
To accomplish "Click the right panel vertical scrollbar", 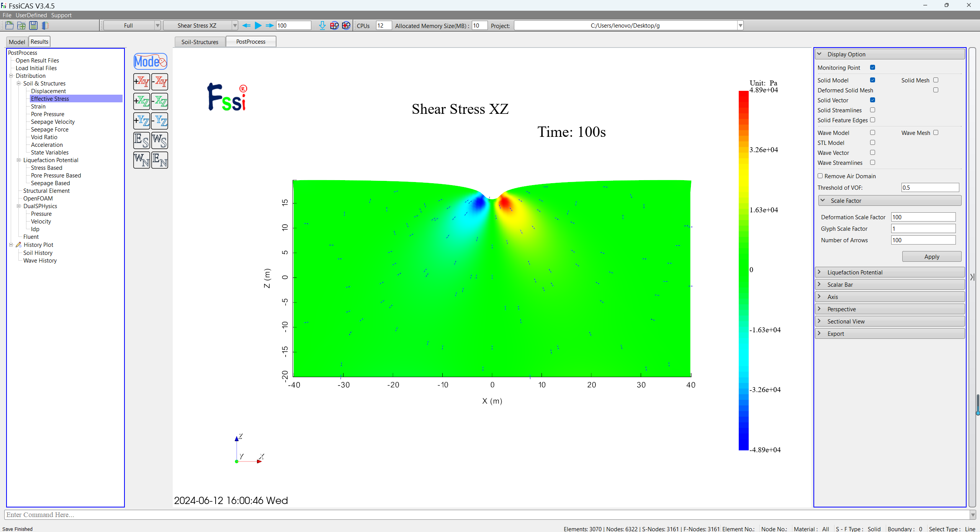I will click(x=972, y=277).
